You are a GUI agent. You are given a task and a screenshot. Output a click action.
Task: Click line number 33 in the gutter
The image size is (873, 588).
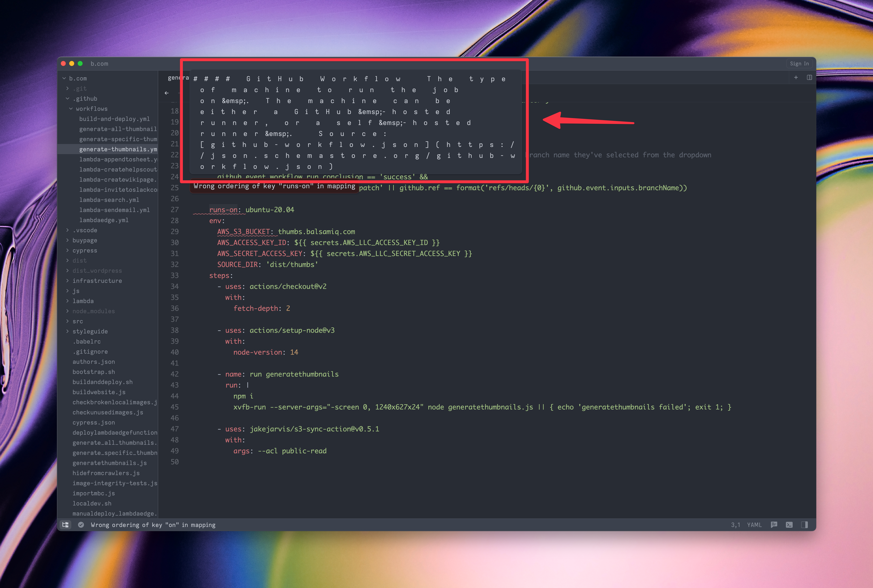[174, 276]
